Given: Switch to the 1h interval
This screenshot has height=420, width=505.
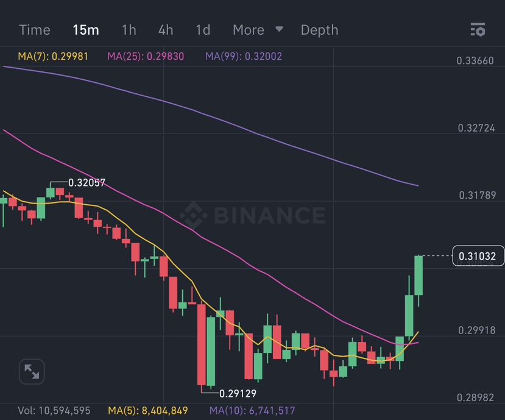Looking at the screenshot, I should [129, 30].
